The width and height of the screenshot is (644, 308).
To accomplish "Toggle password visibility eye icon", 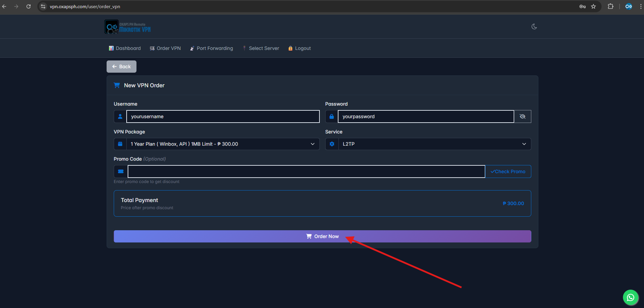I will pyautogui.click(x=522, y=116).
